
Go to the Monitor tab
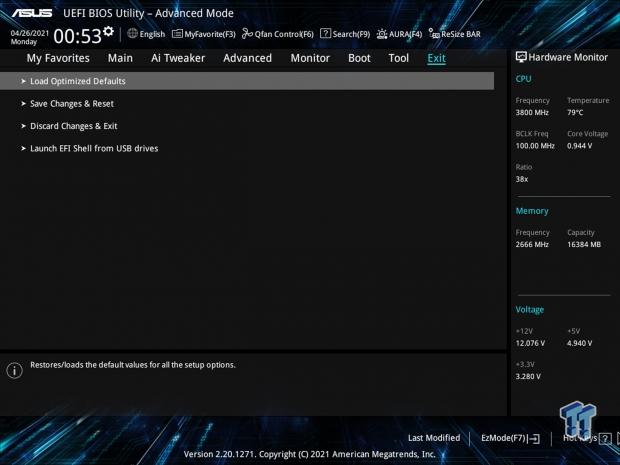tap(310, 58)
